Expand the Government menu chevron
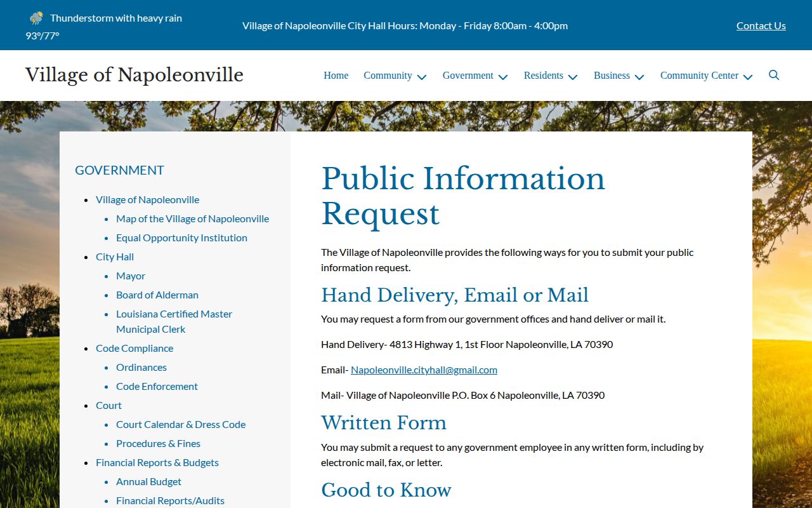Viewport: 812px width, 508px height. (x=503, y=76)
